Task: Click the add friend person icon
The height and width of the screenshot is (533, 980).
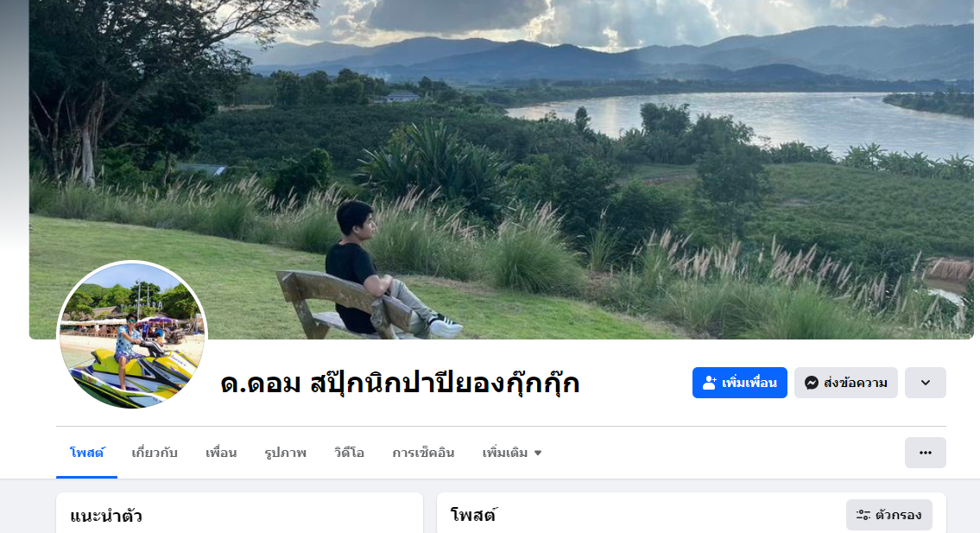Action: tap(710, 383)
